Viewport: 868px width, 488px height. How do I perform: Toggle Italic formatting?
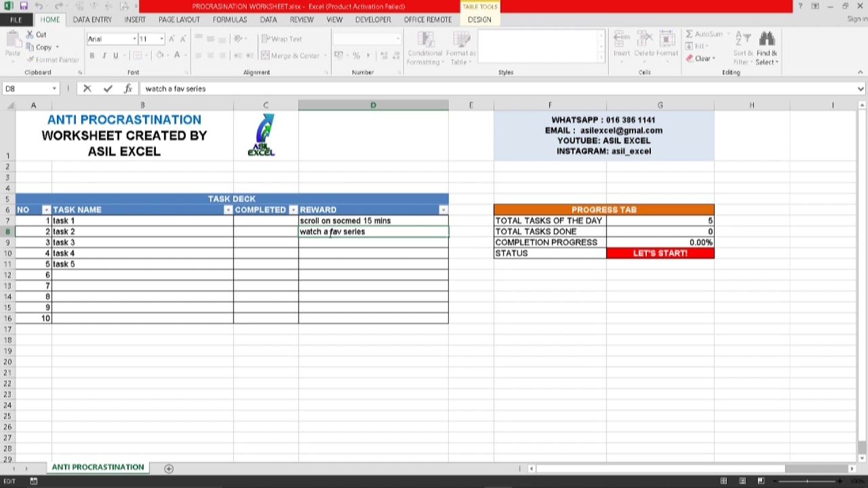(x=104, y=56)
